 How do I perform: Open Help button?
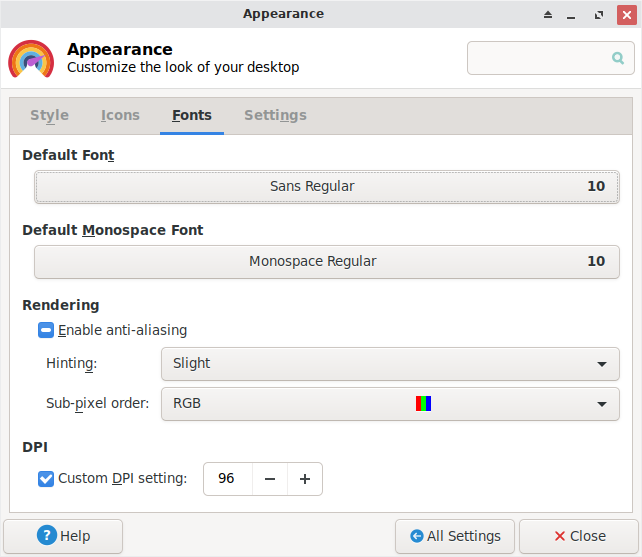[x=63, y=536]
